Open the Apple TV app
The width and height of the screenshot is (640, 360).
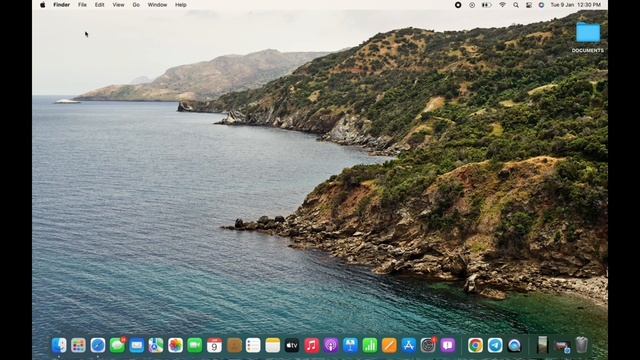coord(292,345)
